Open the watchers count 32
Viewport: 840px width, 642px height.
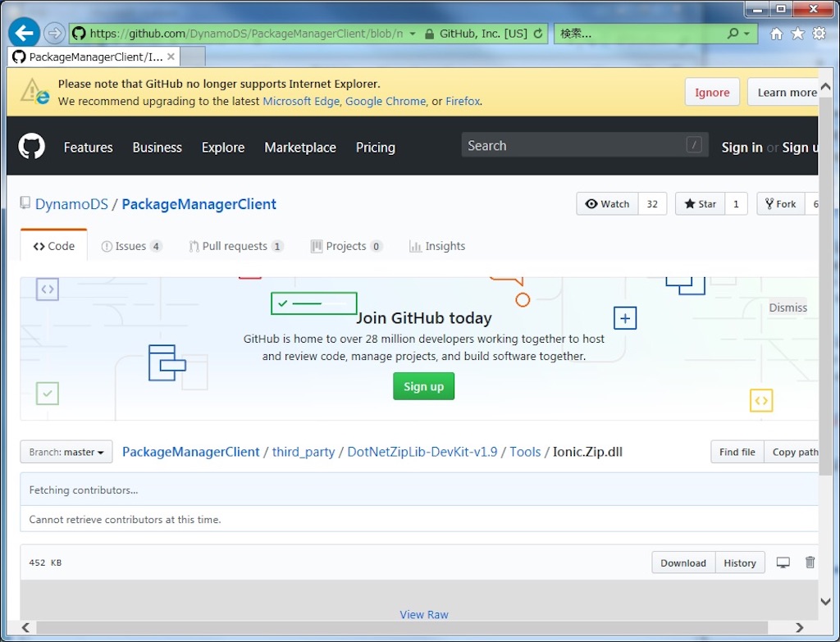(x=652, y=204)
